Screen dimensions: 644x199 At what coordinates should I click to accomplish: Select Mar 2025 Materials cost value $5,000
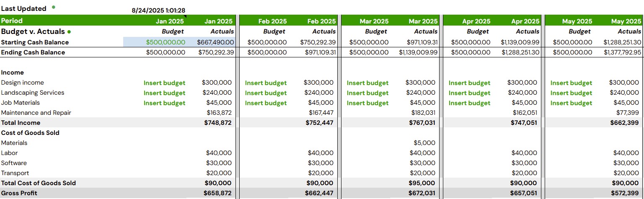[424, 143]
